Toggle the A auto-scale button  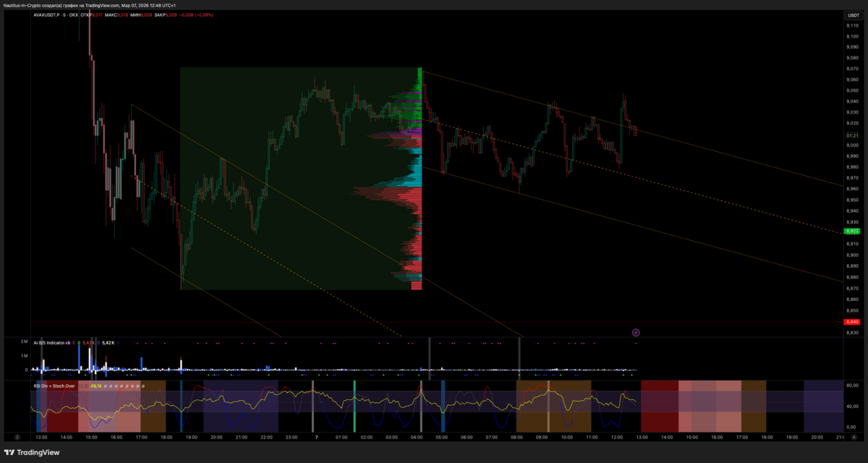click(852, 437)
